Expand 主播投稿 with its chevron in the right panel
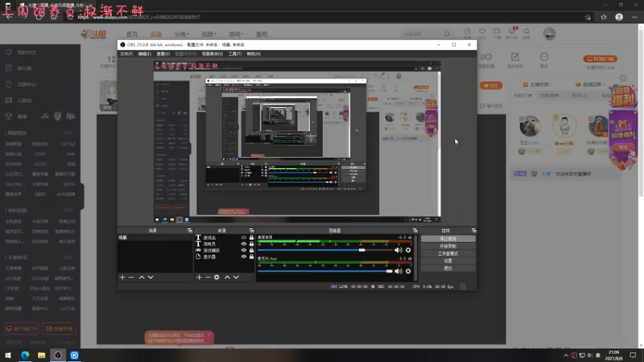Viewport: 644px width, 362px height. point(551,84)
